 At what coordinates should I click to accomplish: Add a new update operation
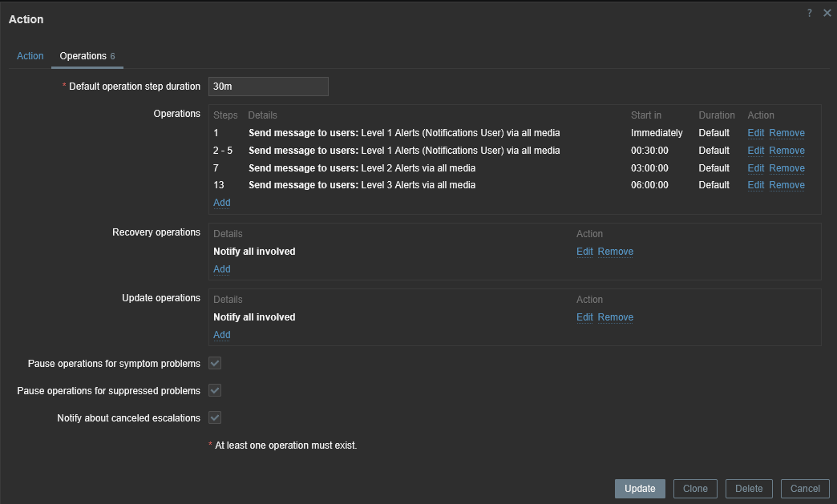pyautogui.click(x=221, y=335)
